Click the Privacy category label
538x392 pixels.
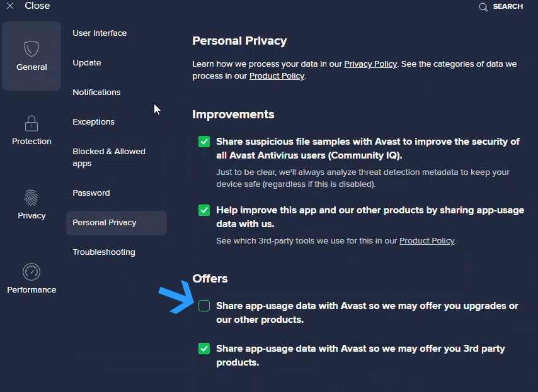click(x=31, y=216)
